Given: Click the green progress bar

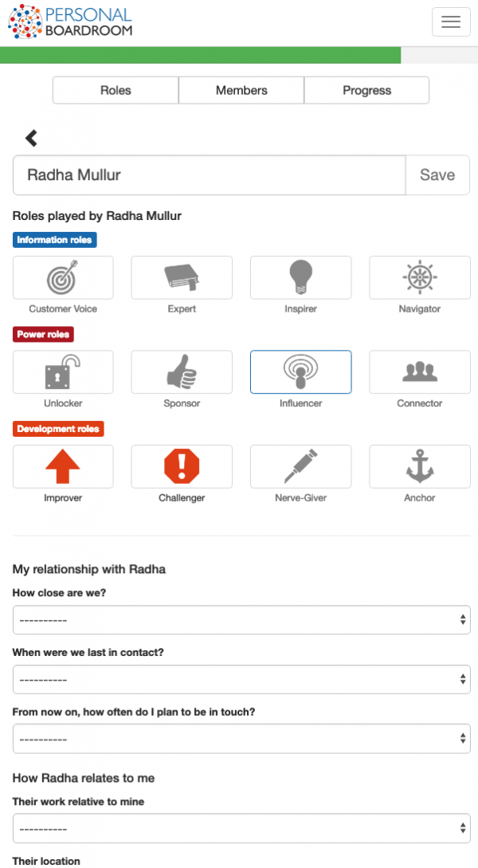Looking at the screenshot, I should click(199, 55).
